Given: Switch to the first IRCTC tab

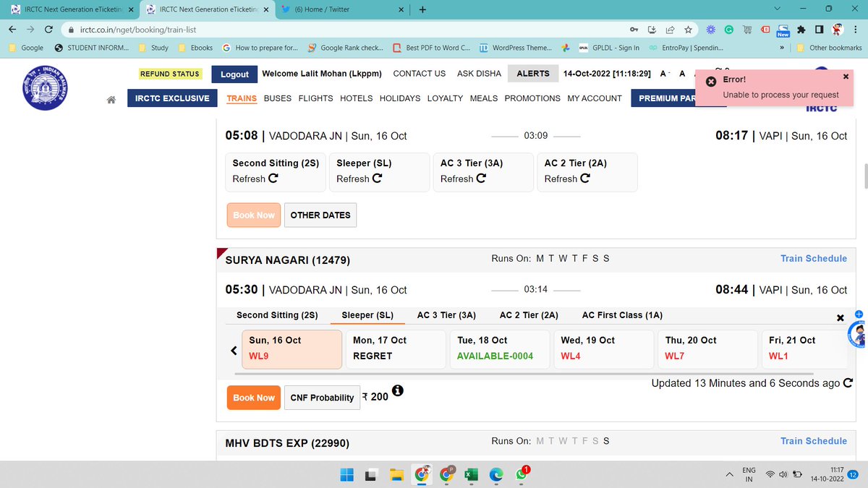Looking at the screenshot, I should pyautogui.click(x=70, y=9).
